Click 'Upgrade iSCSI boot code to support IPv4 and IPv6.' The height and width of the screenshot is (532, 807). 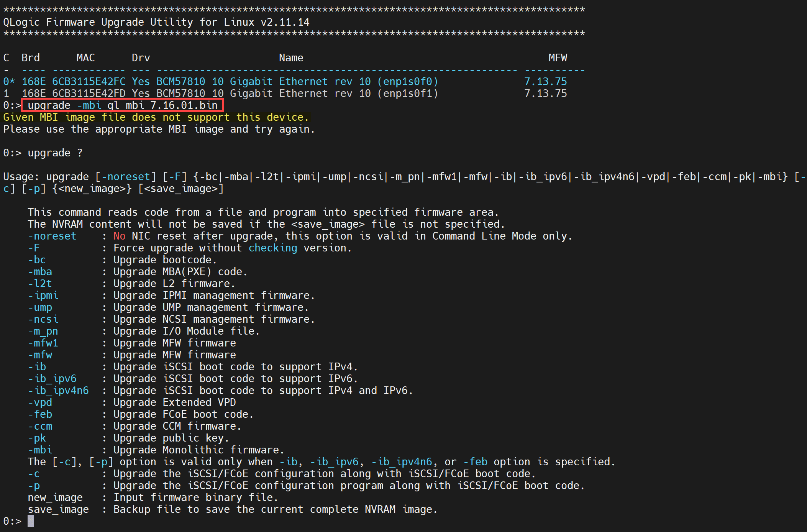263,391
